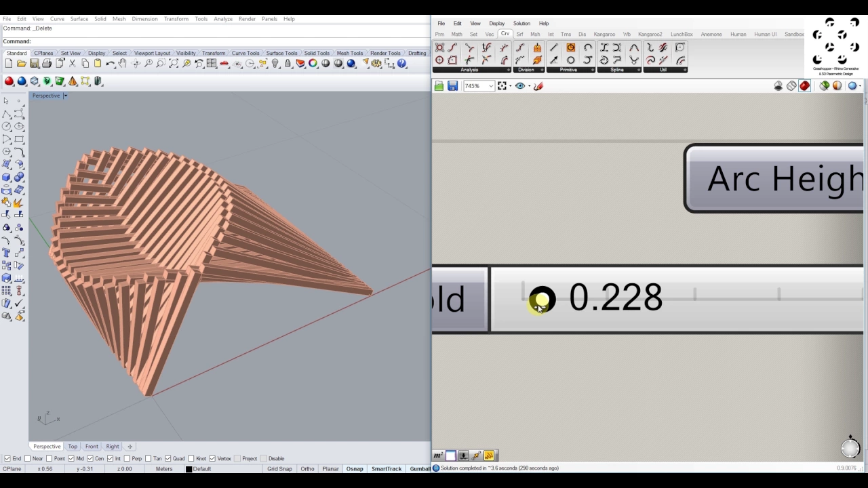868x488 pixels.
Task: Expand the Grasshopper preview eye dropdown arrow
Action: click(x=529, y=86)
